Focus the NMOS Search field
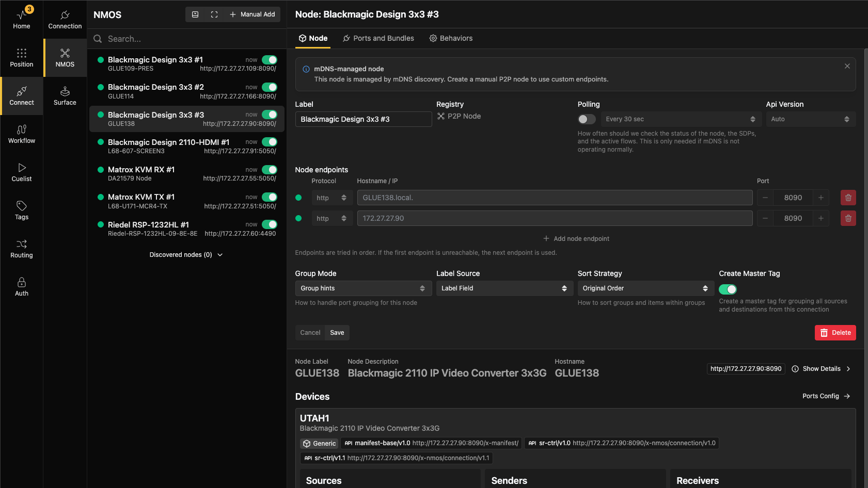Image resolution: width=868 pixels, height=488 pixels. pyautogui.click(x=187, y=39)
